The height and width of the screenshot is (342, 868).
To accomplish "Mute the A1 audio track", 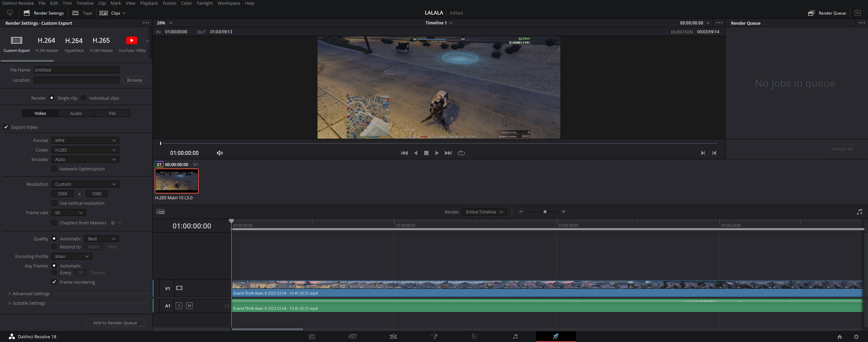I will (x=189, y=306).
